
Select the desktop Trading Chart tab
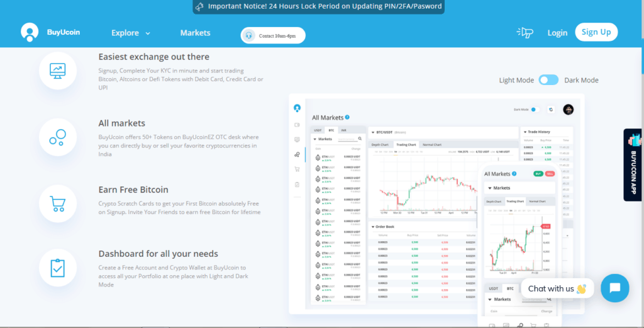point(406,145)
